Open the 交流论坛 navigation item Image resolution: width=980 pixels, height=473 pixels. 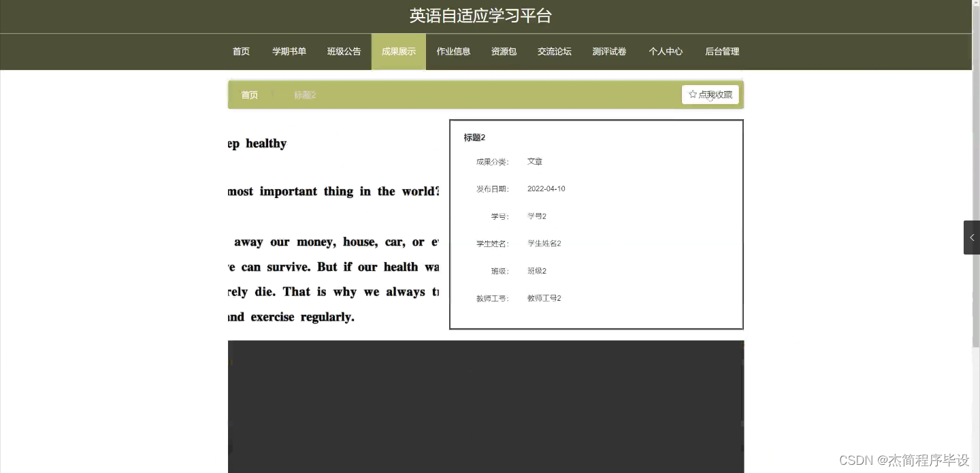click(x=554, y=51)
